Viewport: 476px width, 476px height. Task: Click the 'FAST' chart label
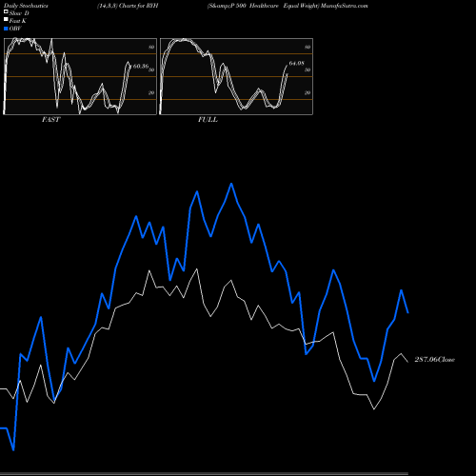point(50,120)
